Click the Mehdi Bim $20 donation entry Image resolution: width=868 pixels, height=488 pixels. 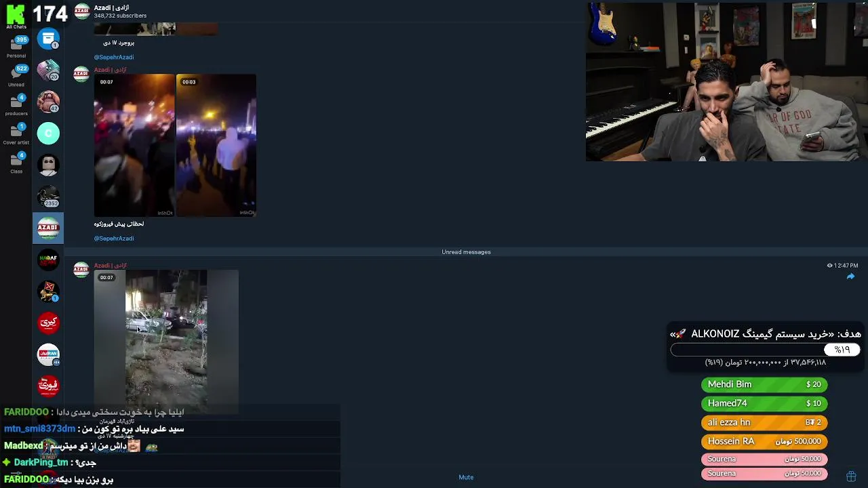(764, 384)
